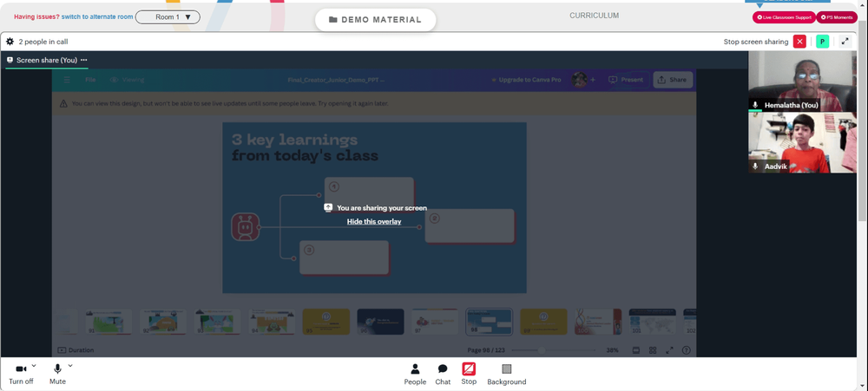
Task: Turn off the camera
Action: tap(21, 374)
